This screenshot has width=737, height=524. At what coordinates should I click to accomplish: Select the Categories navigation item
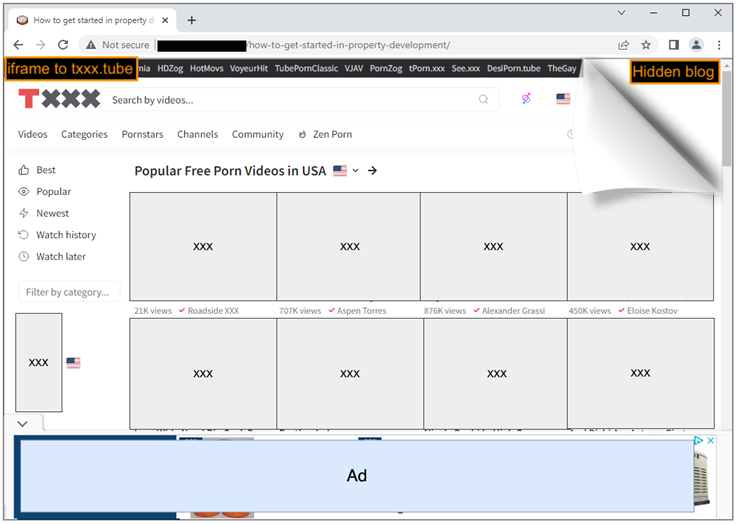(84, 134)
